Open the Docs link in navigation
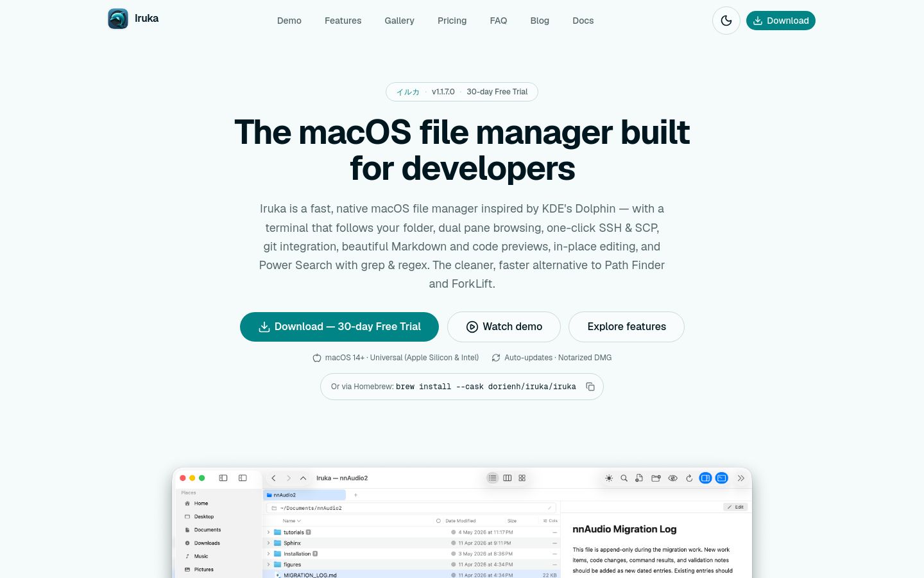924x578 pixels. coord(583,21)
